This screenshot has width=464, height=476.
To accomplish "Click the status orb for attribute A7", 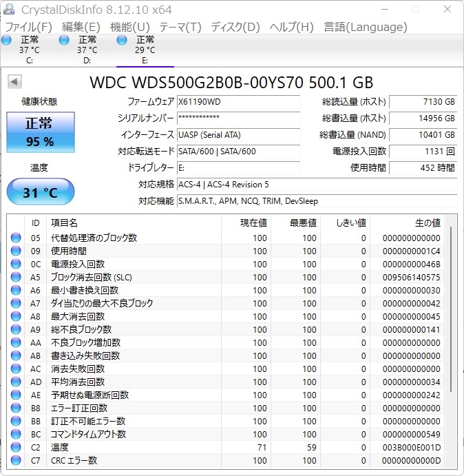I will point(16,303).
